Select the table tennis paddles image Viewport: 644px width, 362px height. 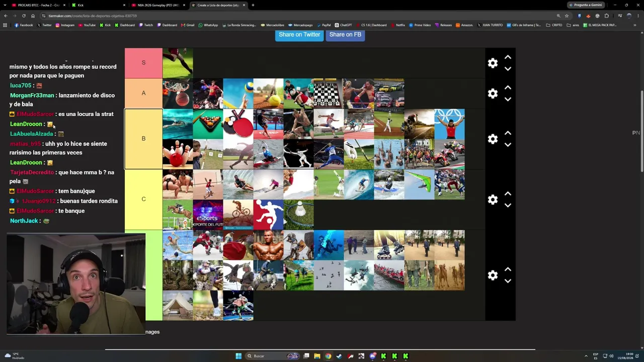coord(238,124)
